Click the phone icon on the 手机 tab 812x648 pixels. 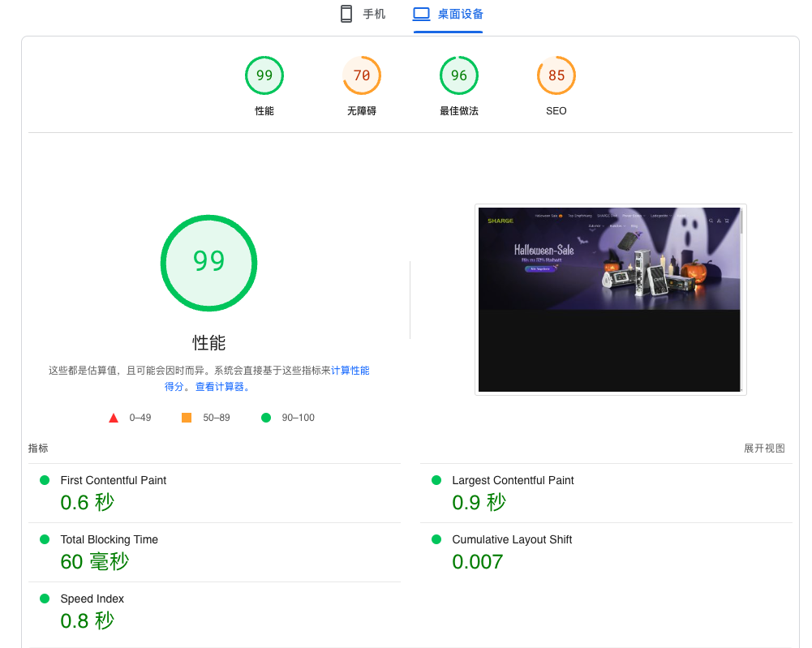pos(346,14)
